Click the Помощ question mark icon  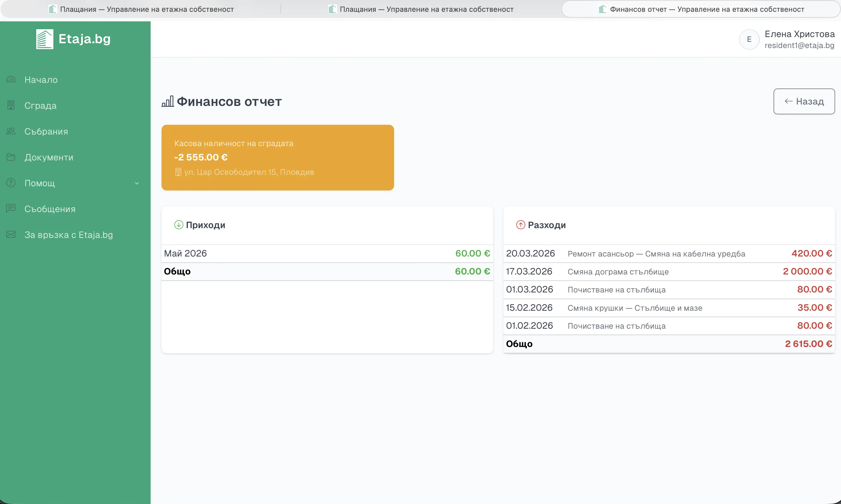click(x=11, y=183)
